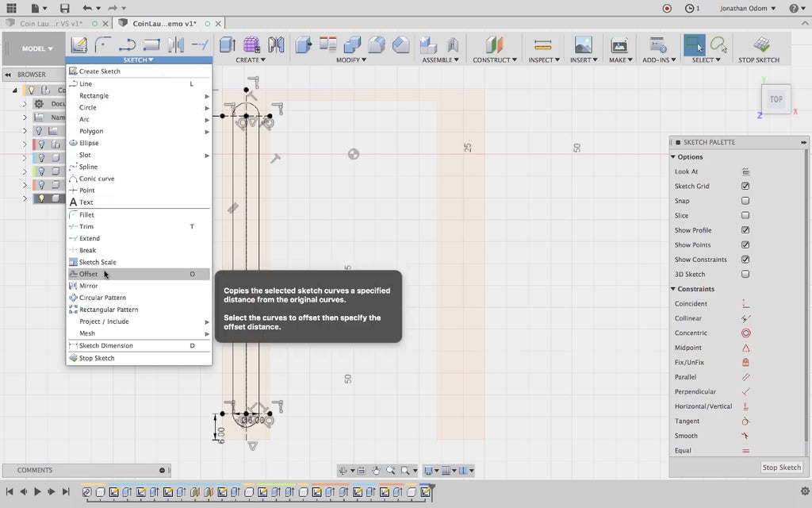
Task: Click the Stop Sketch toolbar icon
Action: tap(759, 45)
